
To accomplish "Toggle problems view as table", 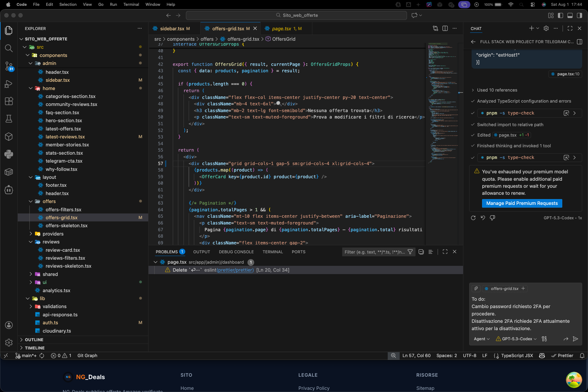I will pos(431,252).
